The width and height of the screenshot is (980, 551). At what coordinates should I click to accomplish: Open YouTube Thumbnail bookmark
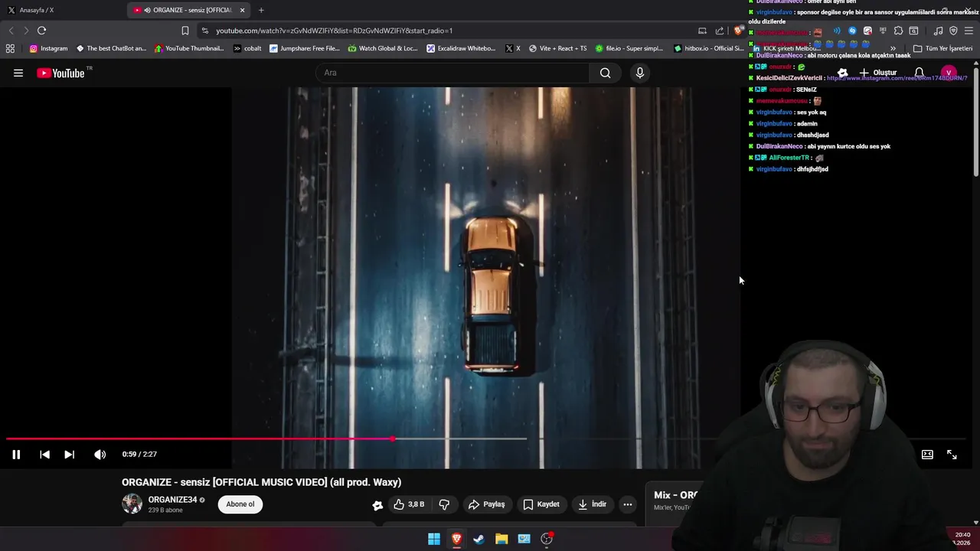[x=189, y=48]
